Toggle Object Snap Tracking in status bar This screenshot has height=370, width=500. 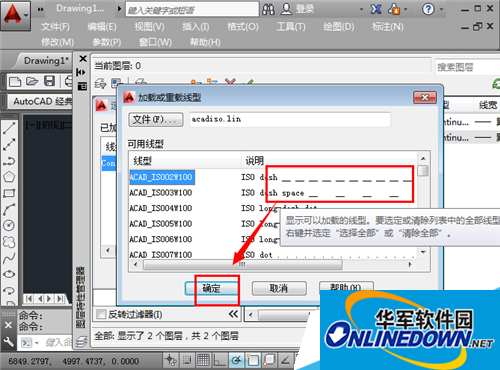(285, 360)
